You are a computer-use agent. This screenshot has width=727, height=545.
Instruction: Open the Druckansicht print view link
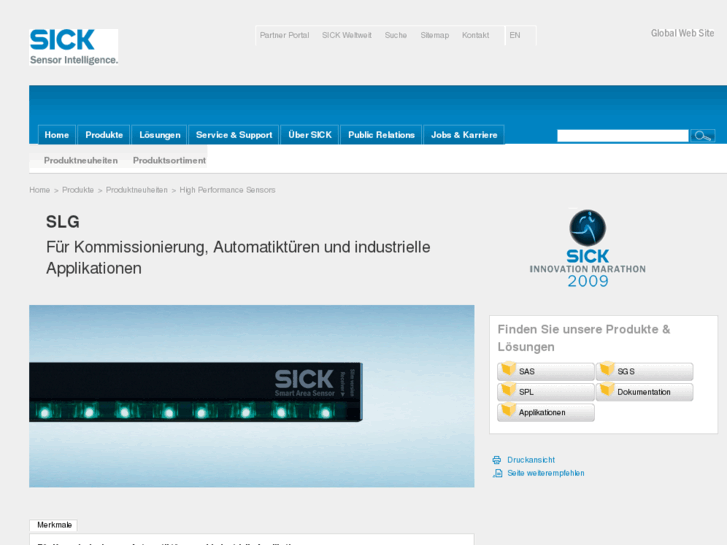click(x=531, y=460)
